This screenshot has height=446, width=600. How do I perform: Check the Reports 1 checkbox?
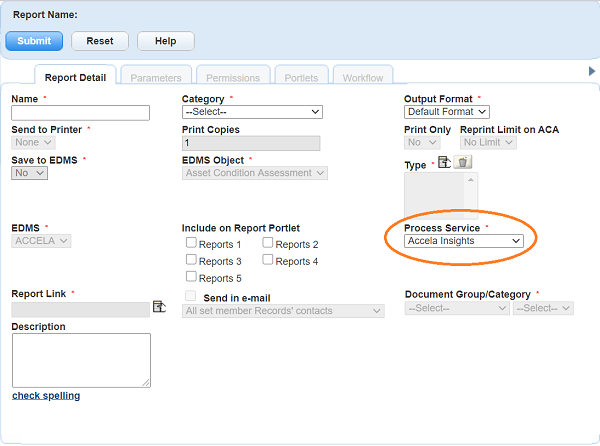click(x=191, y=244)
